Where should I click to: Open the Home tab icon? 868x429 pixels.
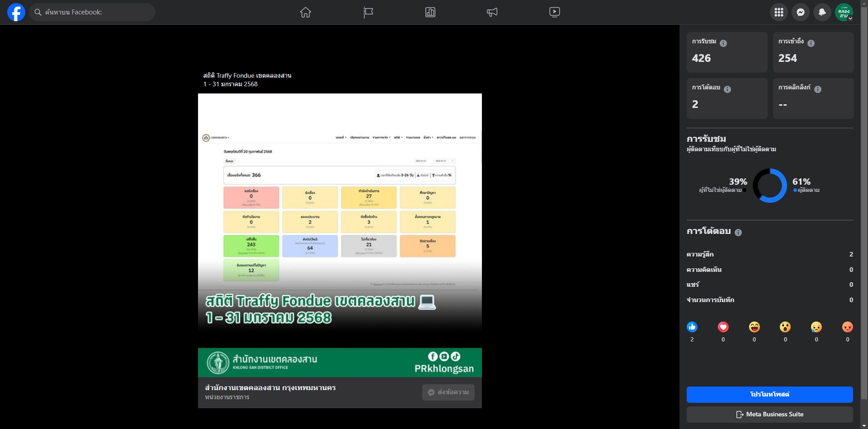306,12
